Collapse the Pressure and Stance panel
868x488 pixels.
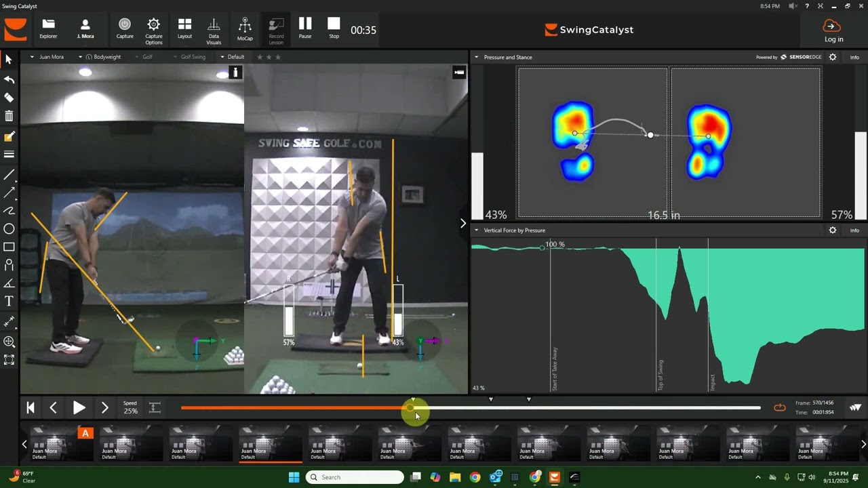point(477,57)
